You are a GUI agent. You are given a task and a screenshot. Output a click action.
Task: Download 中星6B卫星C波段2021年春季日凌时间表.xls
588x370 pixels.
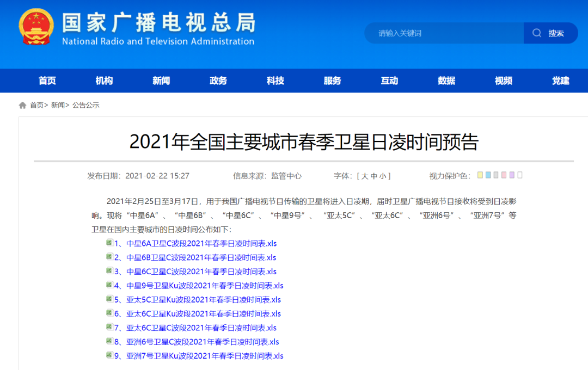point(195,257)
